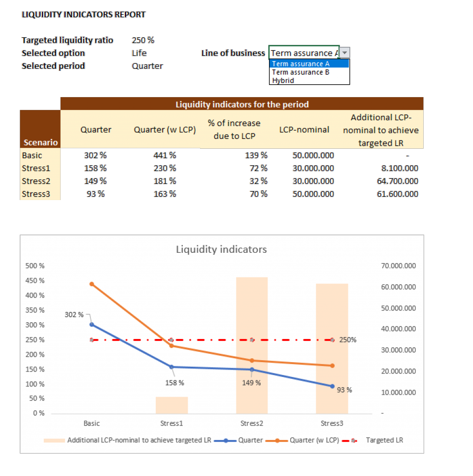Select the Basic category axis label
This screenshot has width=473, height=476.
pyautogui.click(x=92, y=423)
